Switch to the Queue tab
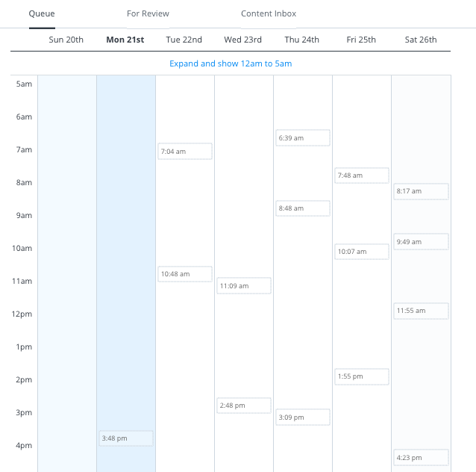Screen dimensions: 476x472 [42, 13]
